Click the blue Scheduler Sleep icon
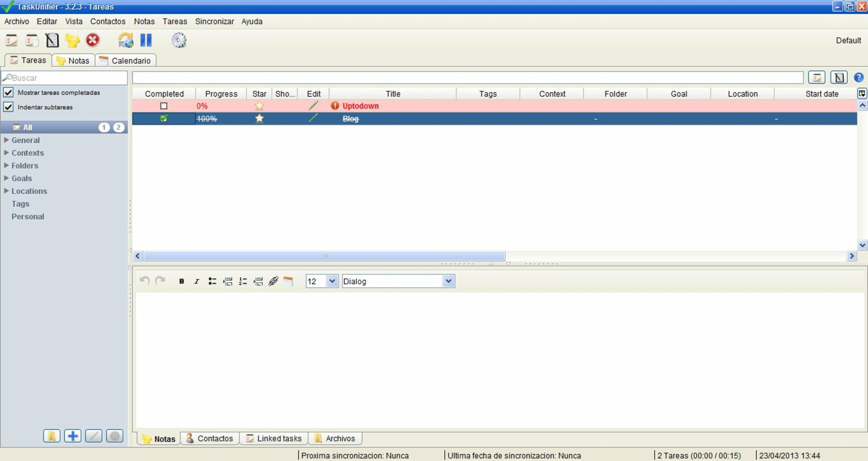 point(146,40)
